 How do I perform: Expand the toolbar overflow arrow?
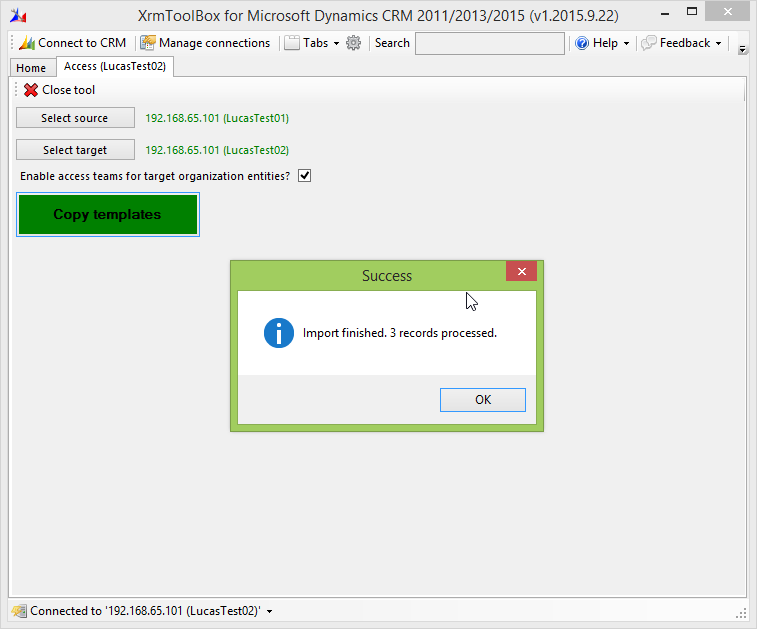(743, 49)
